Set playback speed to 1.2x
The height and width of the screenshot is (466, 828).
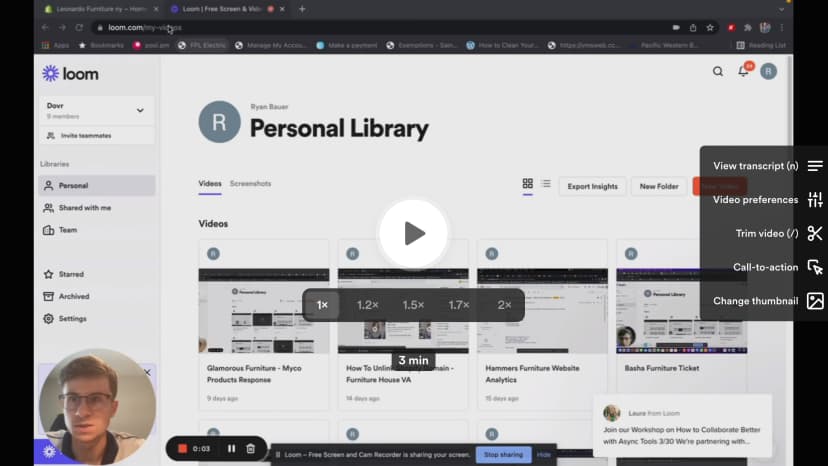click(368, 305)
